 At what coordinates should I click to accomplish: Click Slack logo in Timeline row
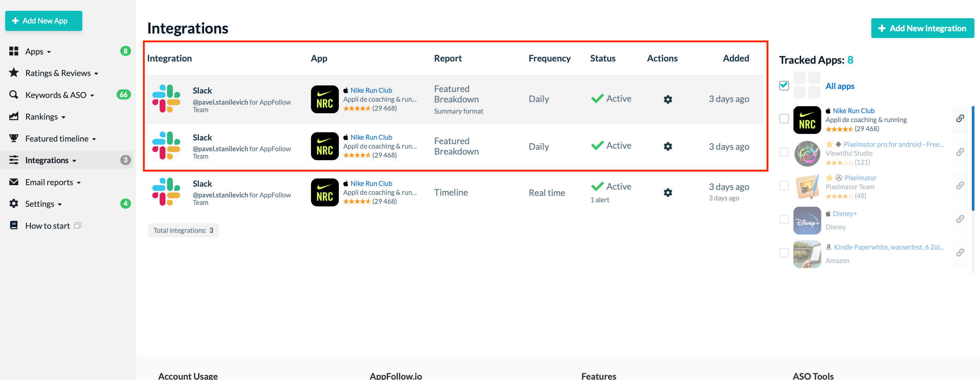pos(166,192)
